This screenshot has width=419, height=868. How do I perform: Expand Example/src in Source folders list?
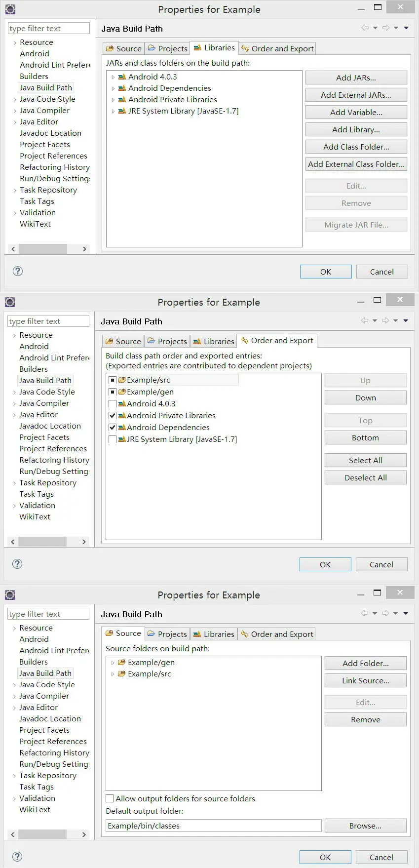click(x=113, y=674)
